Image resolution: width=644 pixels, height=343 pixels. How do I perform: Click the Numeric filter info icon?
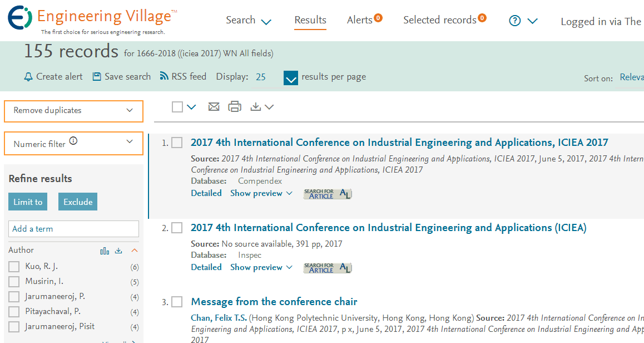coord(73,141)
